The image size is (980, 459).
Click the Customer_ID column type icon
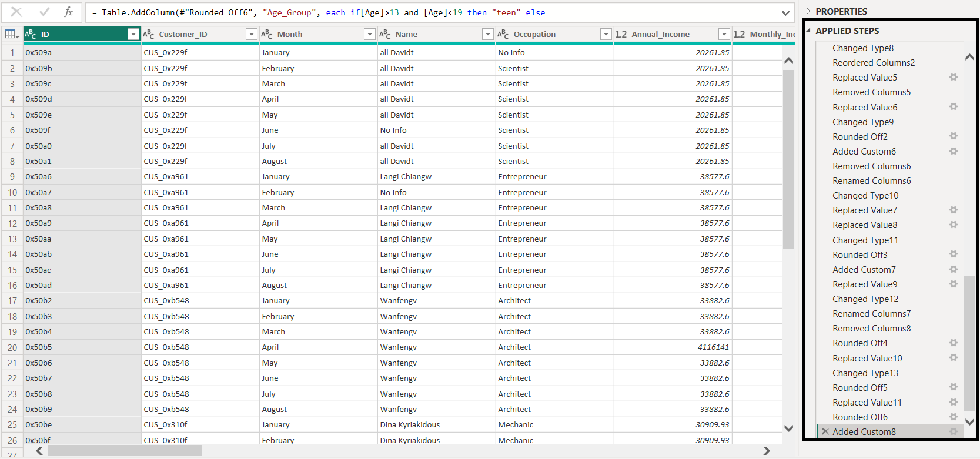[149, 34]
